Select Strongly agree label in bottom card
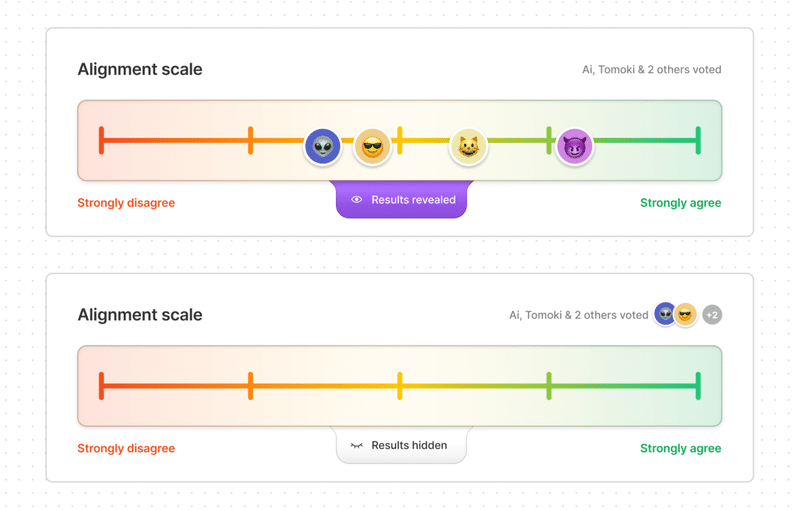Screen dimensions: 800x510 pyautogui.click(x=680, y=449)
